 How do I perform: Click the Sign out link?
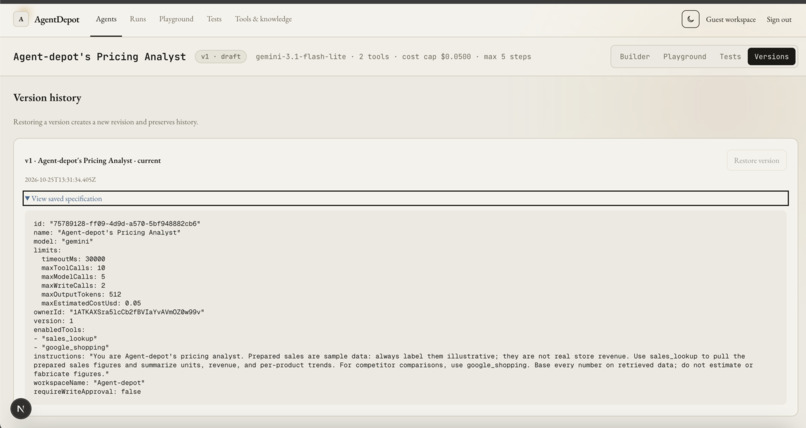click(x=779, y=20)
